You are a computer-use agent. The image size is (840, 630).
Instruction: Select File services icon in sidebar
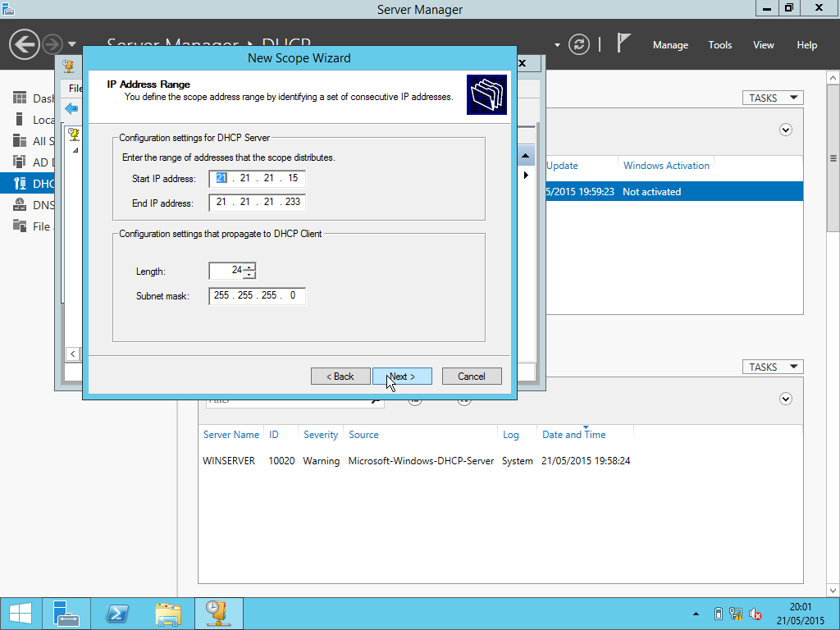(20, 226)
